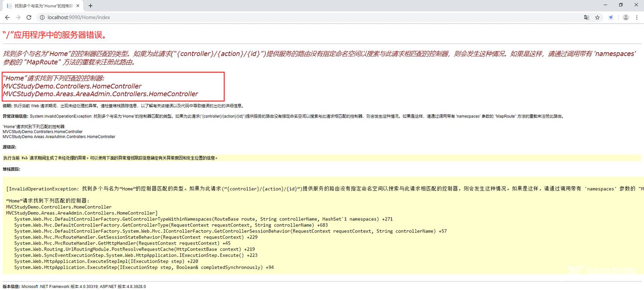Click the SyncEventExecutionStep Execute() +223 line
Screen dimensions: 644x290
(136, 255)
